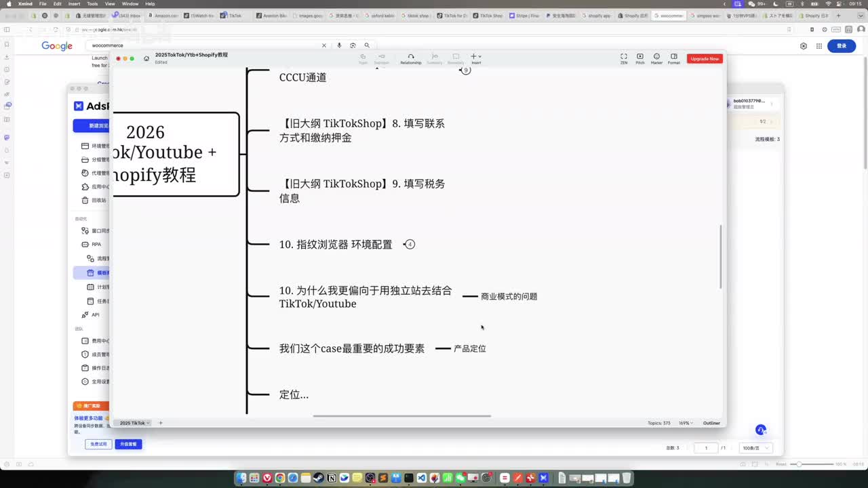
Task: Select topic 9. 填写税务信息
Action: click(x=362, y=191)
